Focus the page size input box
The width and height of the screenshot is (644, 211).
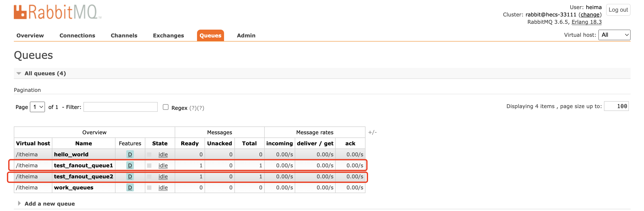(616, 106)
